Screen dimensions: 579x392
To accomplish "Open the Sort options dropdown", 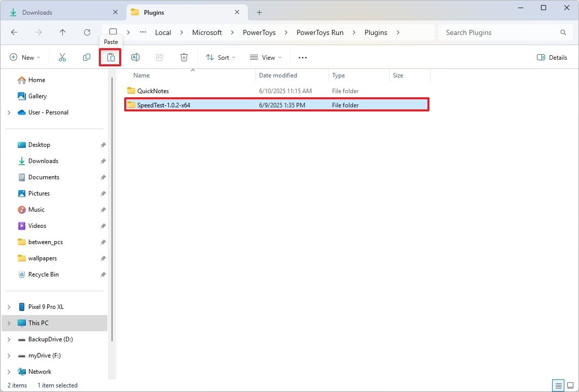I will [220, 57].
